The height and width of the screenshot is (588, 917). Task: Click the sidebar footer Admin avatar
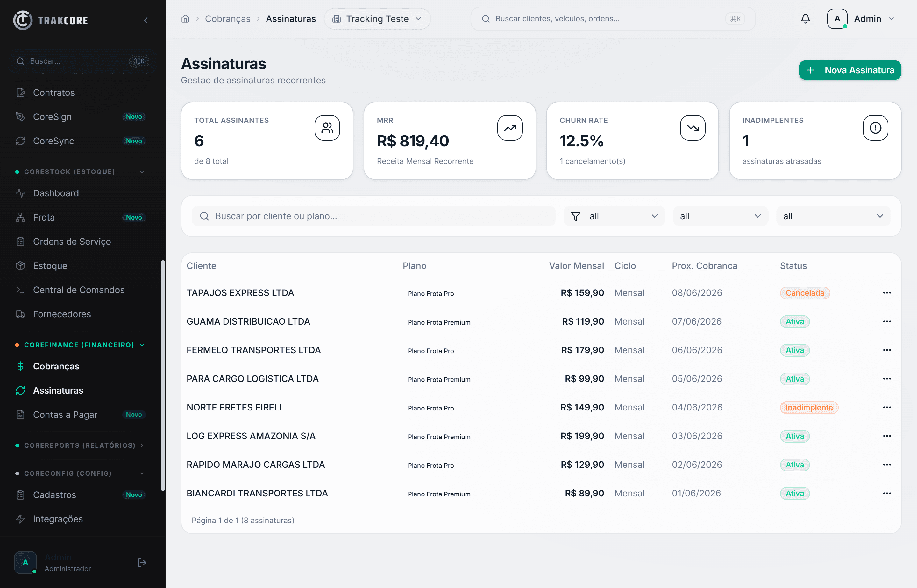pyautogui.click(x=25, y=563)
